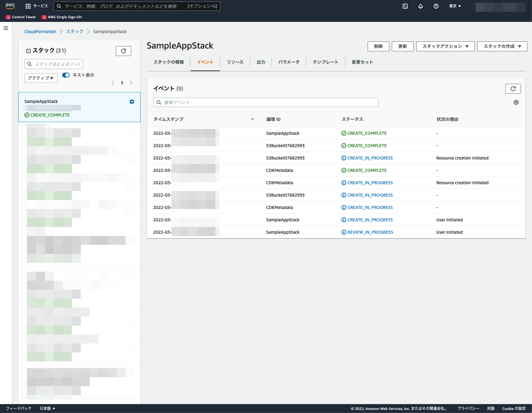Image resolution: width=532 pixels, height=413 pixels.
Task: Switch to the Parameters tab
Action: [x=289, y=62]
